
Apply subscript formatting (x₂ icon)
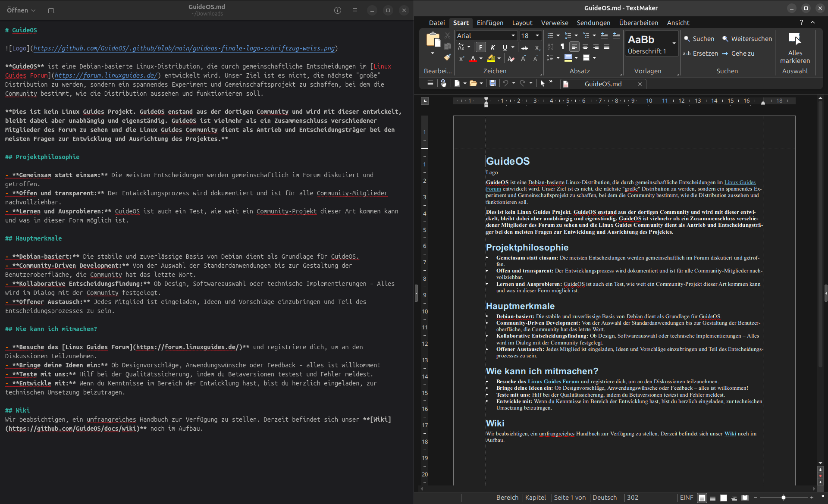tap(537, 47)
